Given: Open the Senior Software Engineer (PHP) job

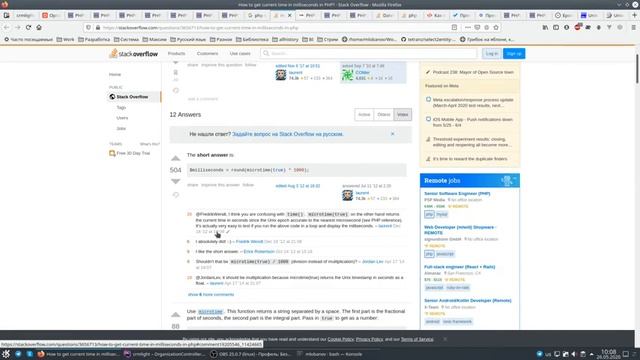Looking at the screenshot, I should click(457, 193).
